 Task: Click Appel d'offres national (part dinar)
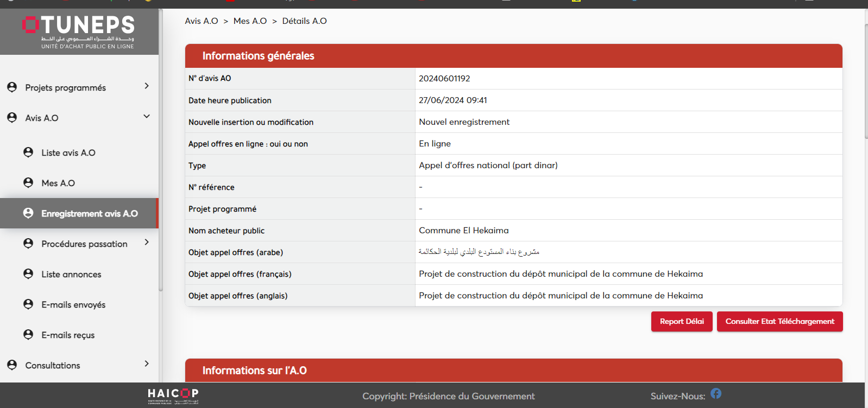click(488, 165)
